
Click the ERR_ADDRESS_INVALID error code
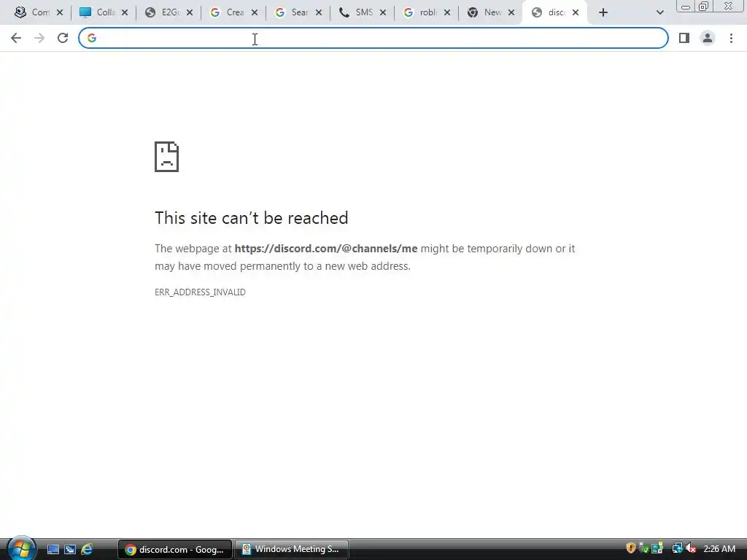(200, 292)
